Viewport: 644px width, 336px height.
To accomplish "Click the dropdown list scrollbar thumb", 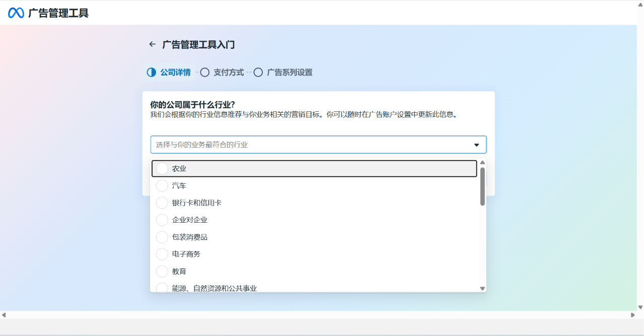I will pyautogui.click(x=482, y=186).
